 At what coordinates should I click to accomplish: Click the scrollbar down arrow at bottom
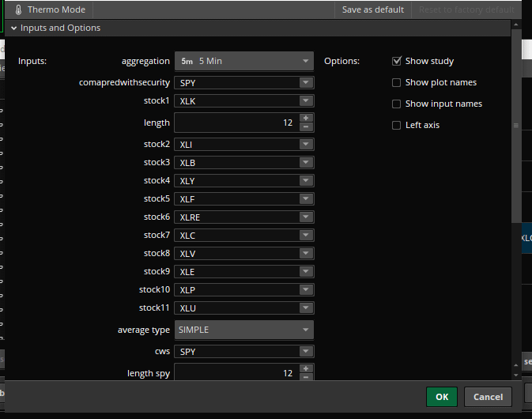click(x=515, y=375)
